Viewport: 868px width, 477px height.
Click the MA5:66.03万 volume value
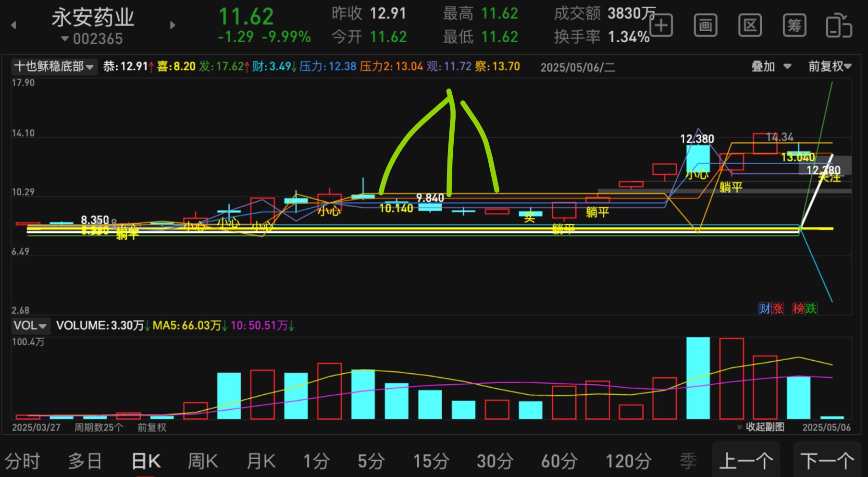(189, 326)
